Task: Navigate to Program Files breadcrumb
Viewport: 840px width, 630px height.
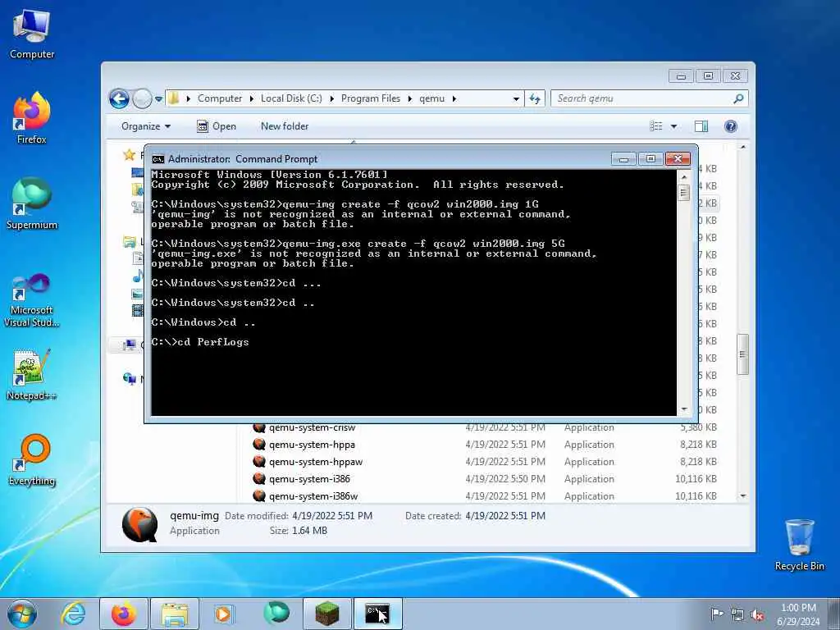Action: click(x=371, y=98)
